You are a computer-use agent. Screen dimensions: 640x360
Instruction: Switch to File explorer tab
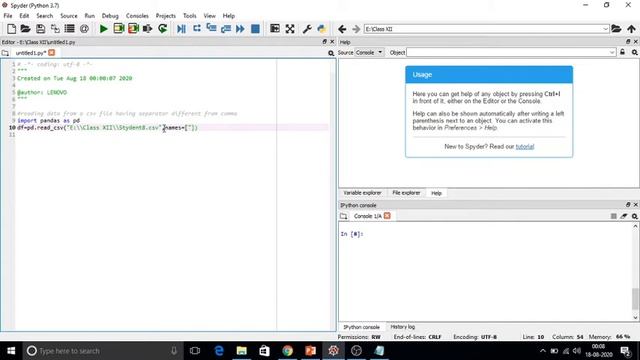tap(406, 193)
